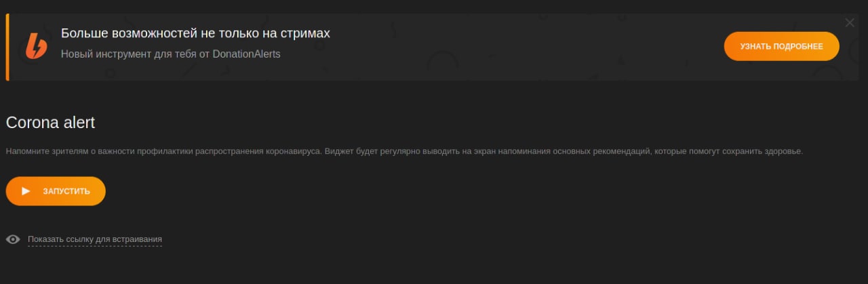Start the widget with ЗАПУСТИТЬ button
Image resolution: width=868 pixels, height=284 pixels.
coord(56,191)
